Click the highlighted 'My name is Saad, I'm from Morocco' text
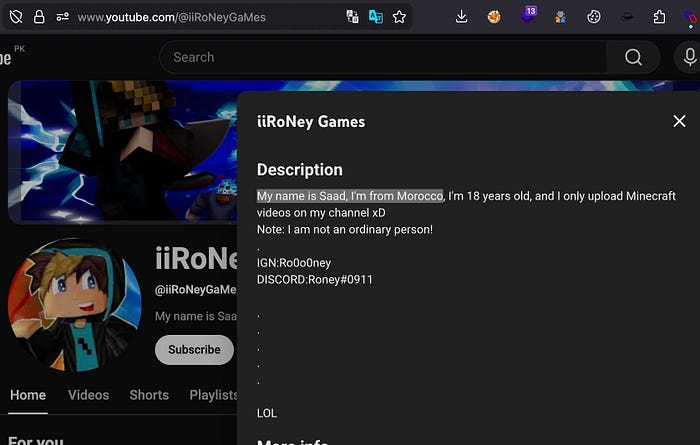700x445 pixels. click(350, 196)
